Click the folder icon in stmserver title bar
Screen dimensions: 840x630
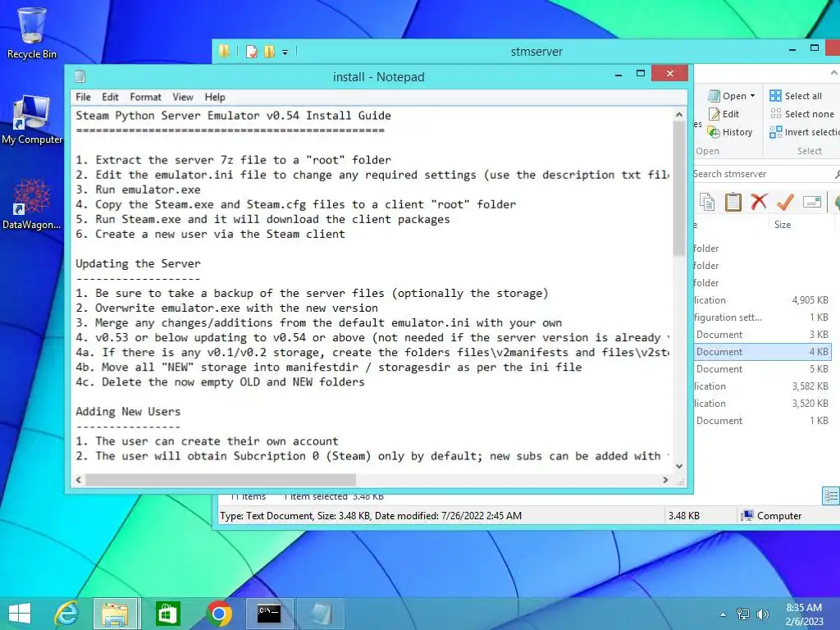coord(225,52)
